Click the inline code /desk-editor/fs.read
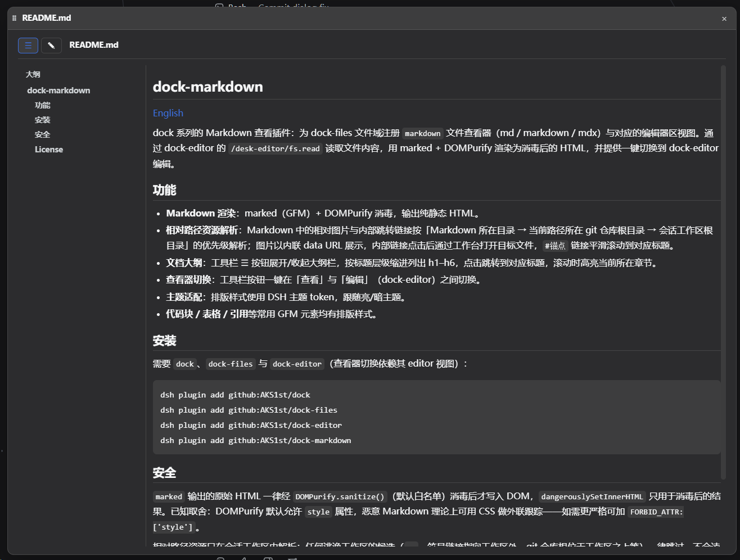The image size is (740, 560). (276, 149)
